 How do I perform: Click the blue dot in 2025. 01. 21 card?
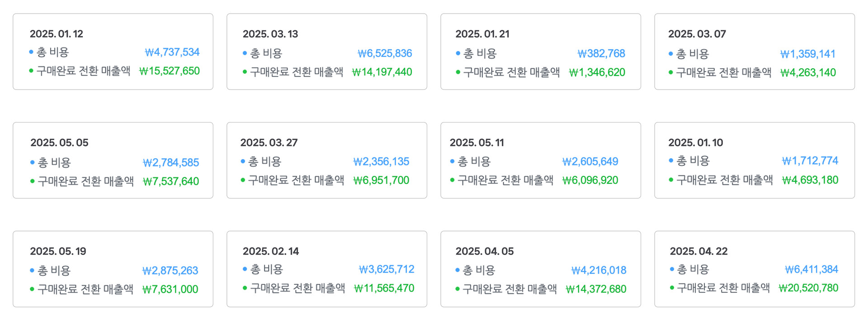point(458,53)
